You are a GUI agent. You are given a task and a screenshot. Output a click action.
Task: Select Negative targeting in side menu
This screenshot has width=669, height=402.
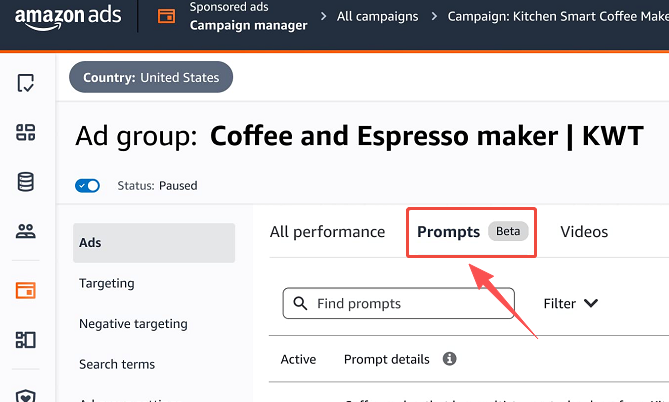pyautogui.click(x=133, y=324)
